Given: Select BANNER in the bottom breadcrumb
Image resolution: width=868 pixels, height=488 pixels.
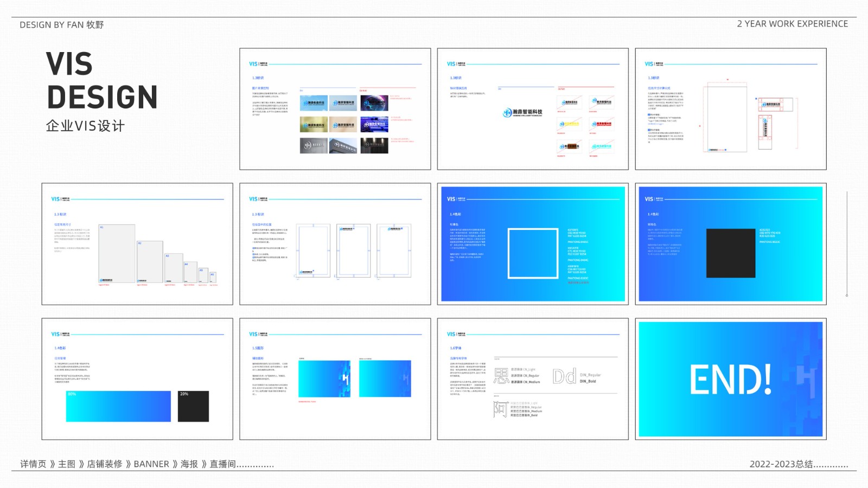Looking at the screenshot, I should (x=151, y=464).
